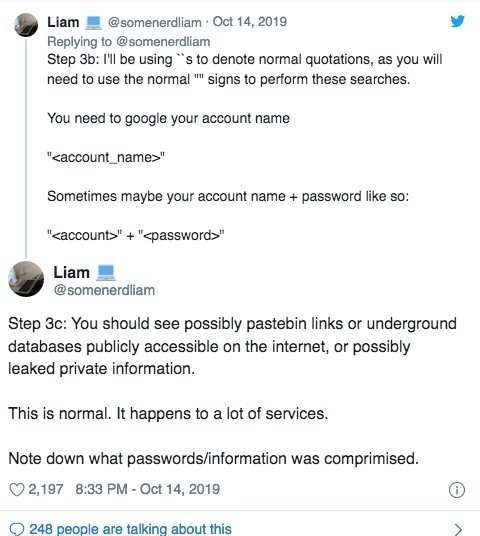The width and height of the screenshot is (480, 536).
Task: Open the @somenerdliam handle in top tweet
Action: click(x=155, y=23)
